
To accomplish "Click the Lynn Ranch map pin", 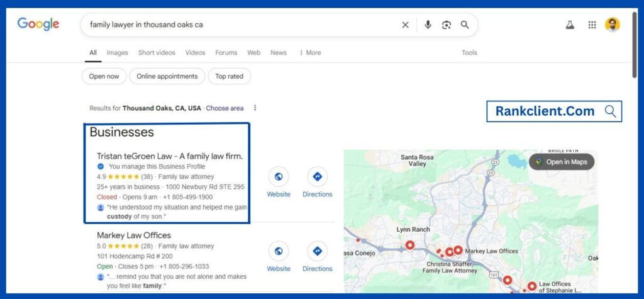I will (409, 245).
